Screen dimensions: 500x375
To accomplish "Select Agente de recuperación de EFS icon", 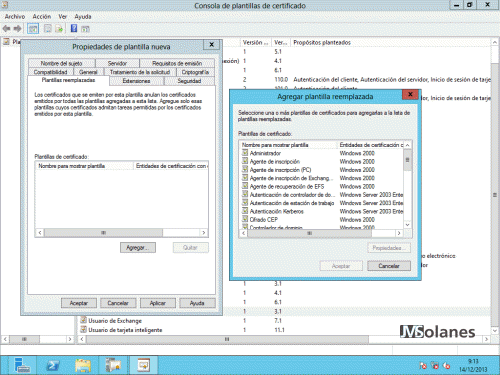I will click(x=245, y=186).
